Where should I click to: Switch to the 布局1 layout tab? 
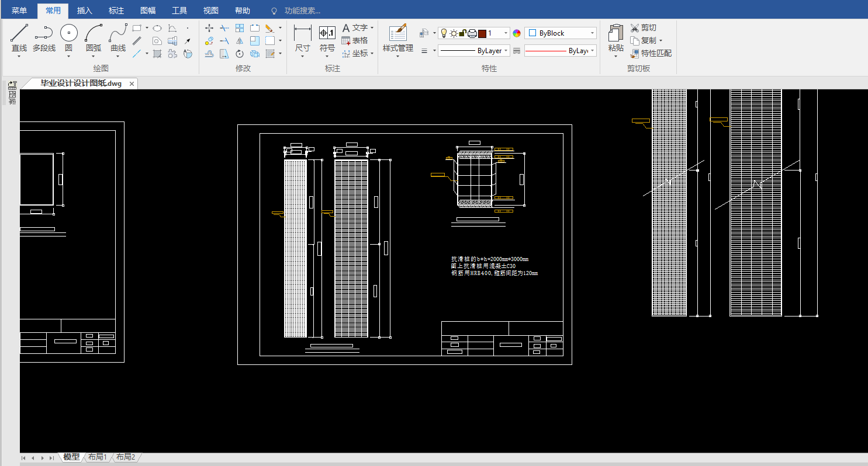98,457
